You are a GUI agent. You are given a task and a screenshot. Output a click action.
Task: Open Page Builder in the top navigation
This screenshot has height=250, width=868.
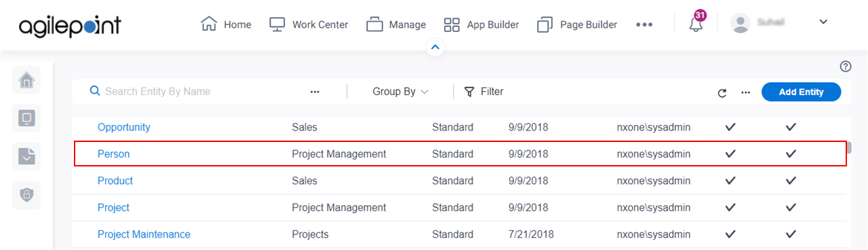coord(577,24)
